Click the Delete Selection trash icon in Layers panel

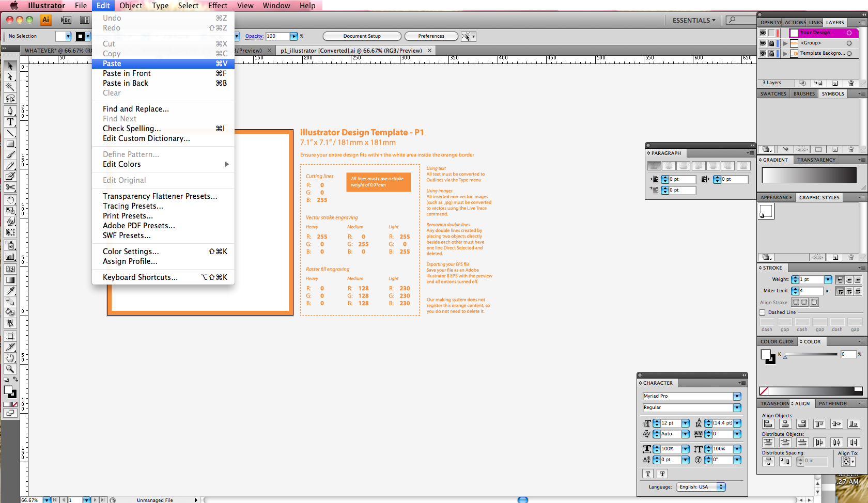pyautogui.click(x=851, y=83)
